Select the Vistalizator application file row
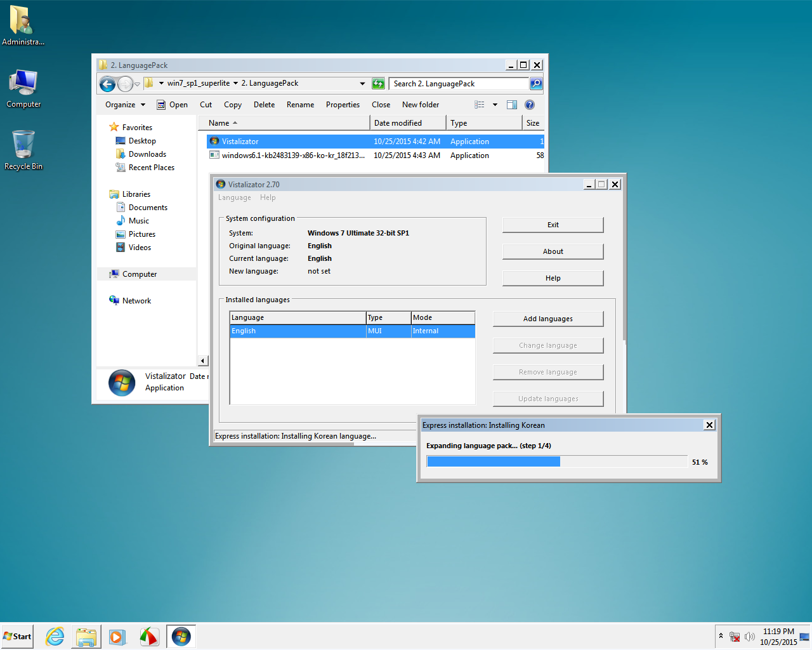This screenshot has width=812, height=650. [376, 142]
